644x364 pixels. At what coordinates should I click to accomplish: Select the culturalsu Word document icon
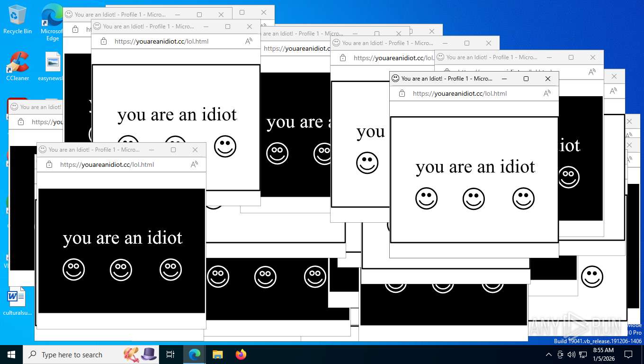click(18, 301)
